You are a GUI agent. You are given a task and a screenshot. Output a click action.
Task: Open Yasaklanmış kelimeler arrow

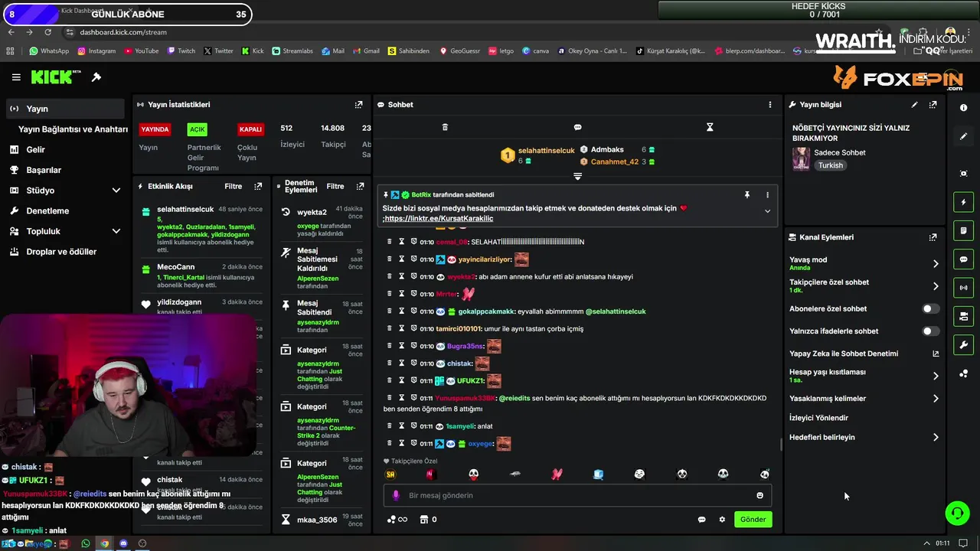(935, 399)
